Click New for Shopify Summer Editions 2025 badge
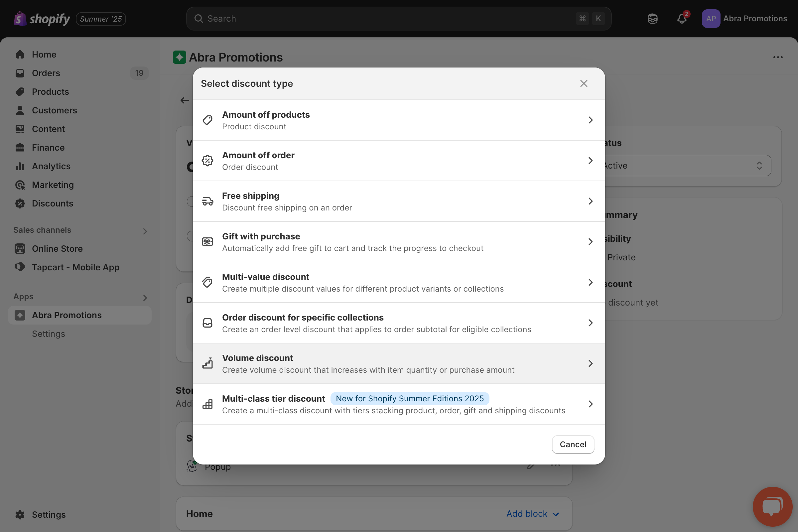The width and height of the screenshot is (798, 532). tap(410, 399)
